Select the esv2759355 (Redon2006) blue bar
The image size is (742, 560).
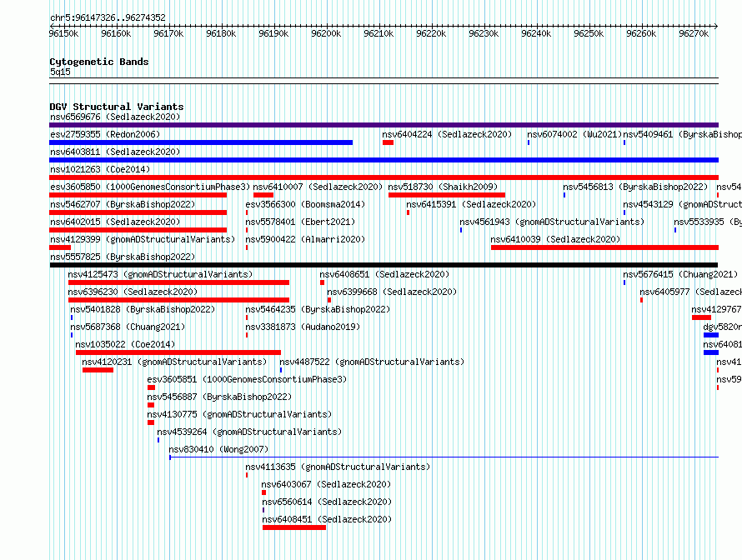click(201, 142)
